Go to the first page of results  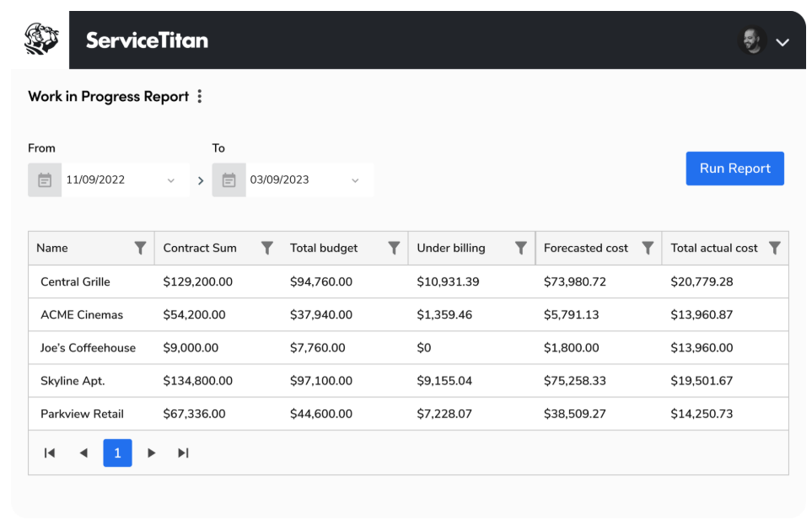coord(50,453)
